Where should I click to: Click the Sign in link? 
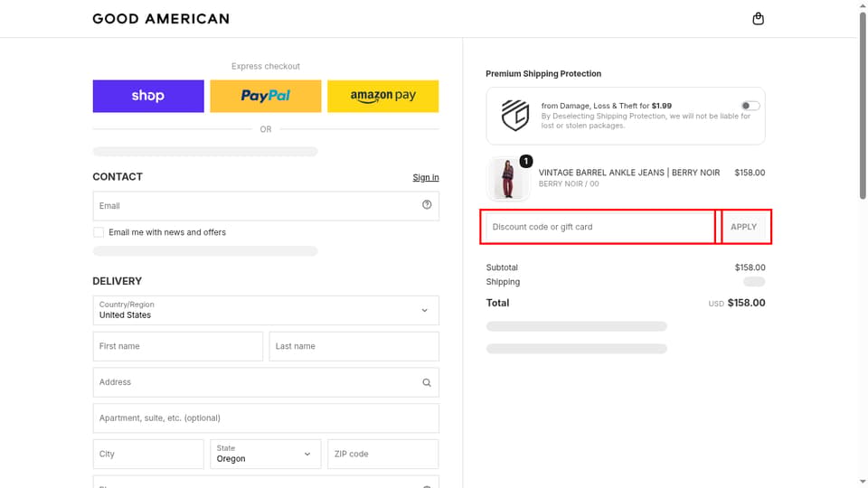click(426, 178)
